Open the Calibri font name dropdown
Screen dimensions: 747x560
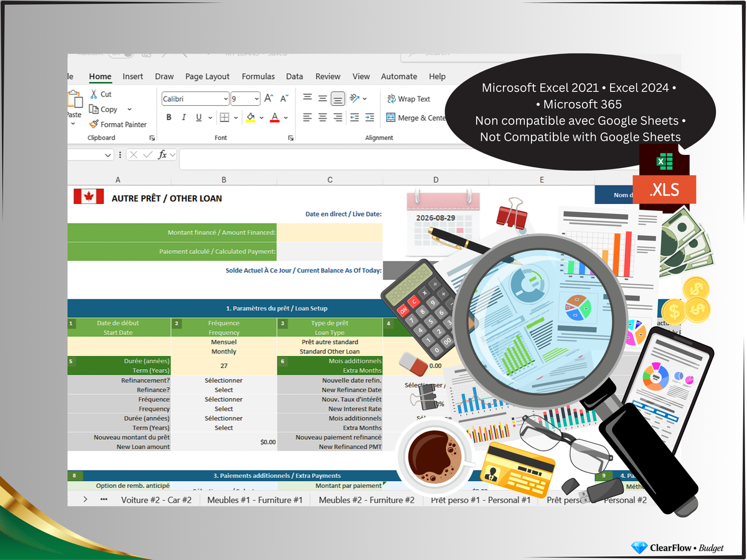tap(225, 99)
